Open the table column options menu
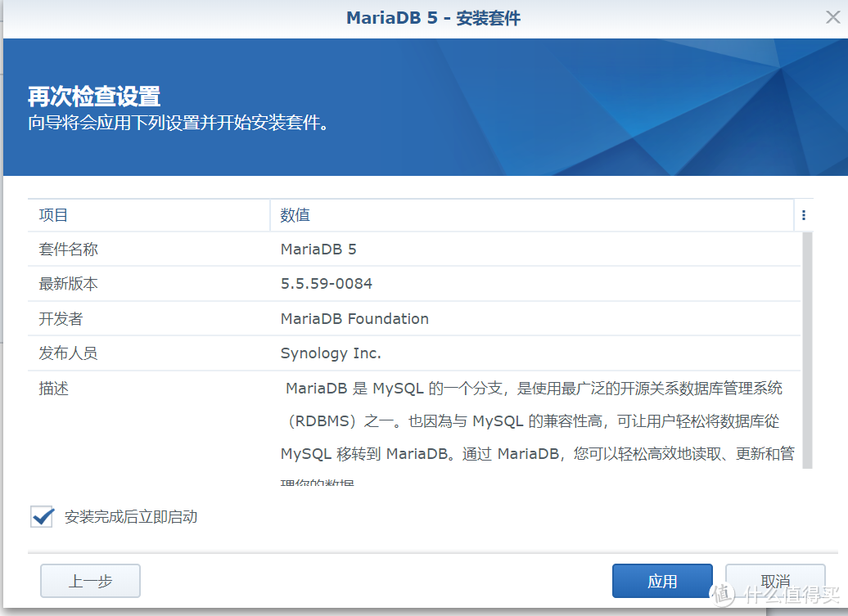This screenshot has height=616, width=848. tap(804, 215)
